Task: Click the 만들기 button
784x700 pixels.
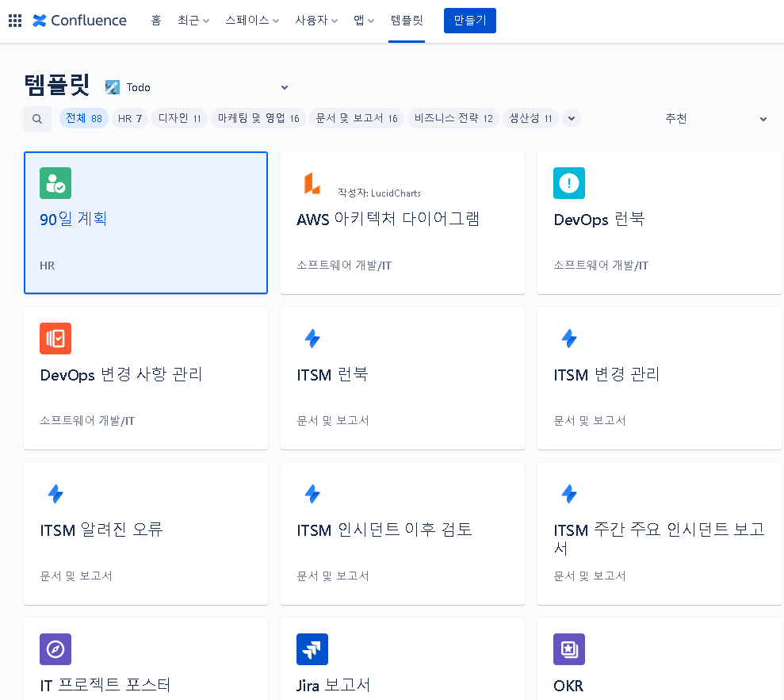Action: [469, 21]
